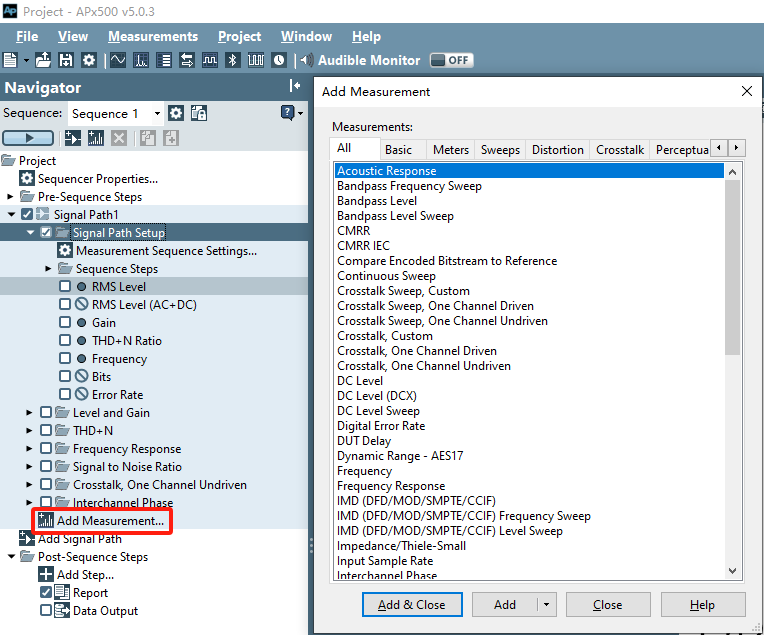Click the Help button in dialog
This screenshot has width=764, height=635.
pyautogui.click(x=702, y=605)
